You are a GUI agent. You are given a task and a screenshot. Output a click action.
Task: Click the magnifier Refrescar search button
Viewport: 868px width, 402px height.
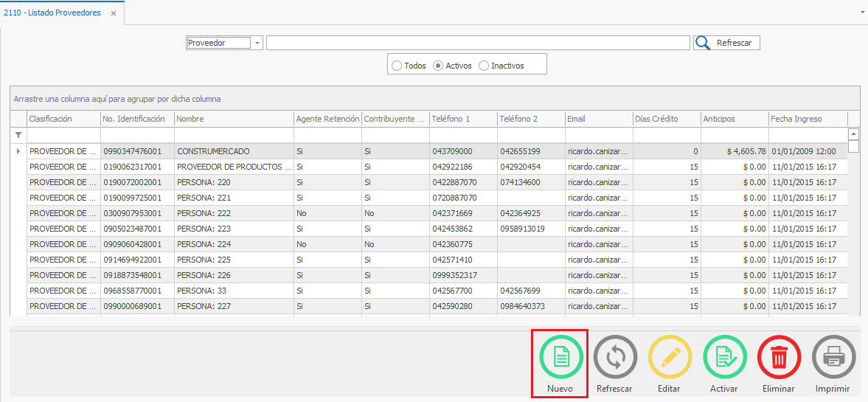726,43
